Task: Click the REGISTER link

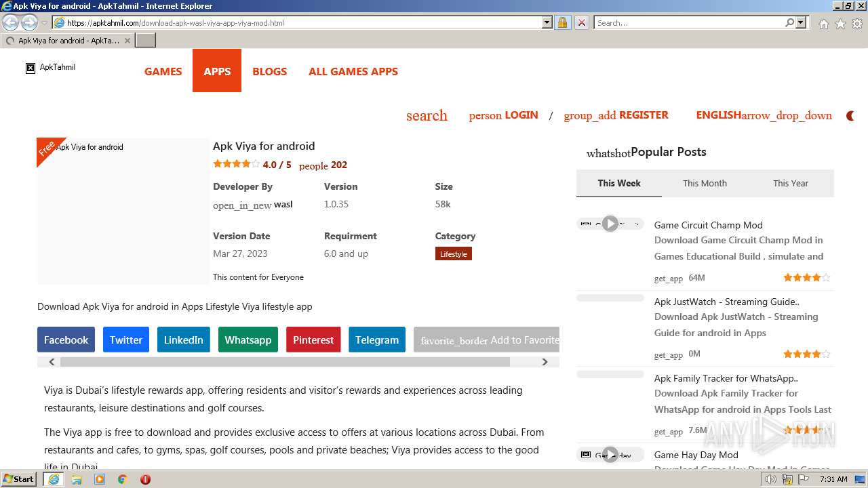Action: [616, 115]
